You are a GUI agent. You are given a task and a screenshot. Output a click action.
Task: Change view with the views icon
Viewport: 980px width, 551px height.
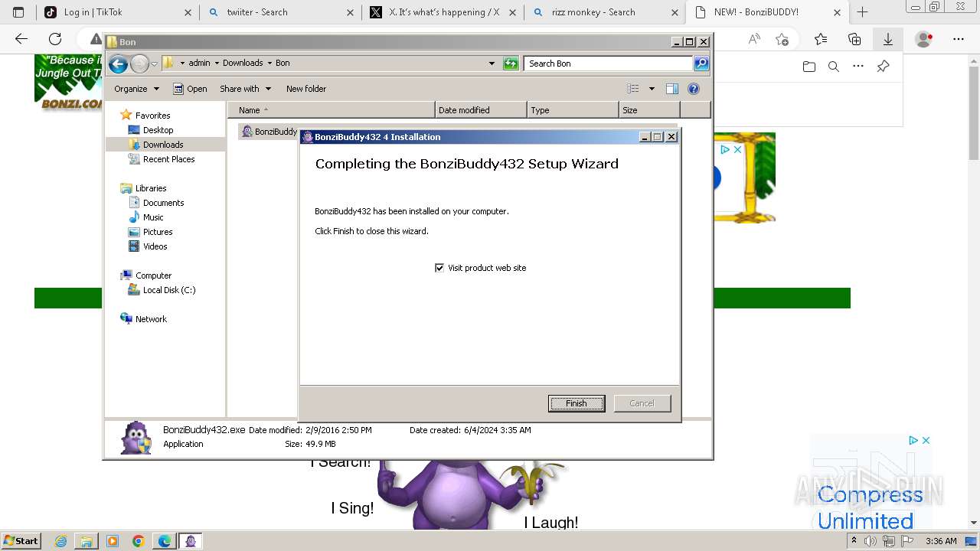(x=633, y=89)
